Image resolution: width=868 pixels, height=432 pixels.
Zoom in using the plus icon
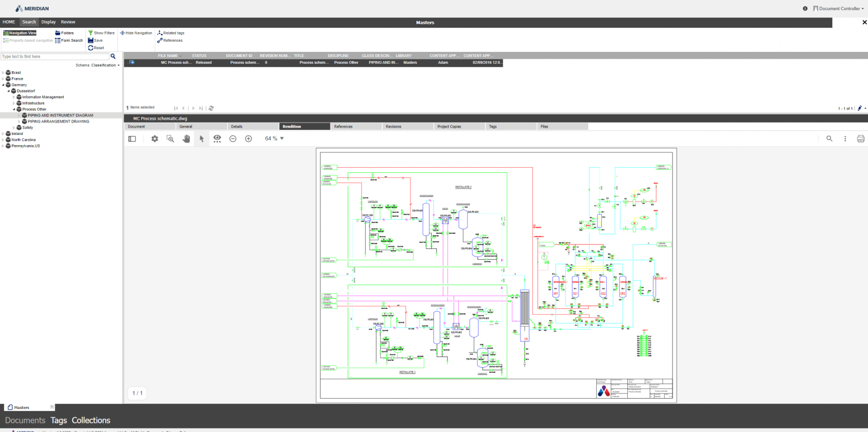pyautogui.click(x=249, y=138)
